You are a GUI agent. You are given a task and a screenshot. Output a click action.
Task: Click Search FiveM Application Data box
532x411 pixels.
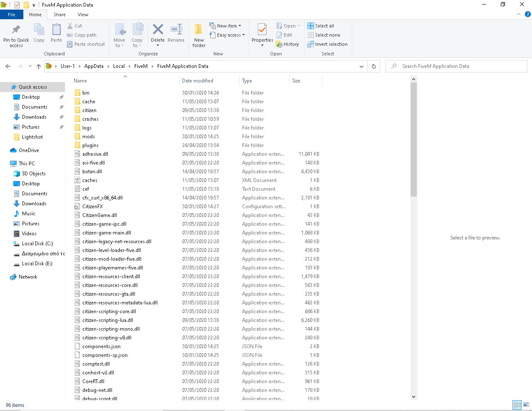pos(456,66)
